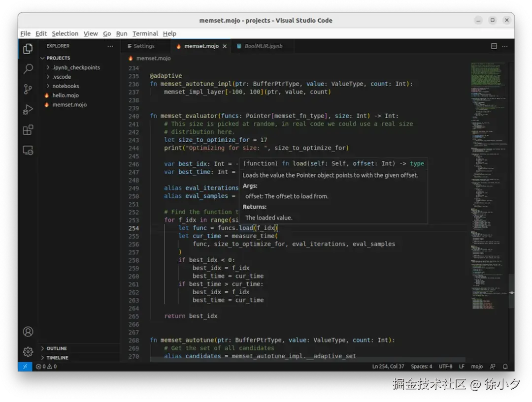Open the Extensions view
532x402 pixels.
click(28, 130)
